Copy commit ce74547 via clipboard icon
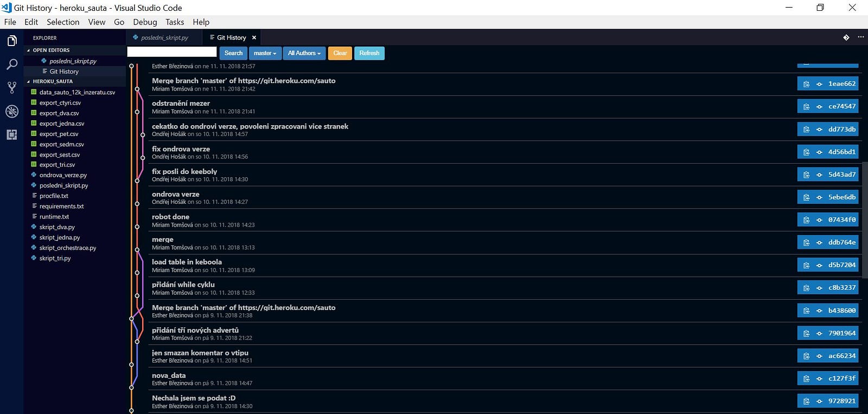The height and width of the screenshot is (414, 868). pos(806,107)
